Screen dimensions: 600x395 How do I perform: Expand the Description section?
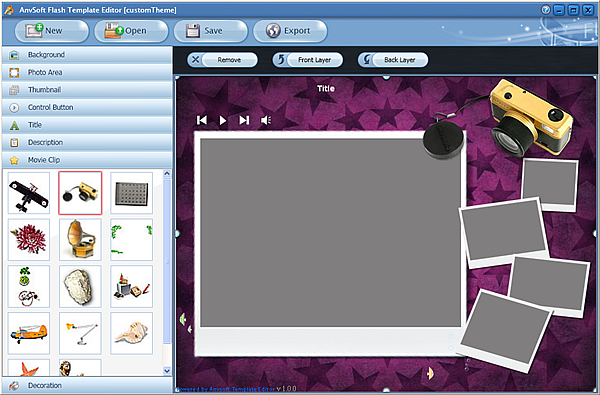(x=87, y=142)
